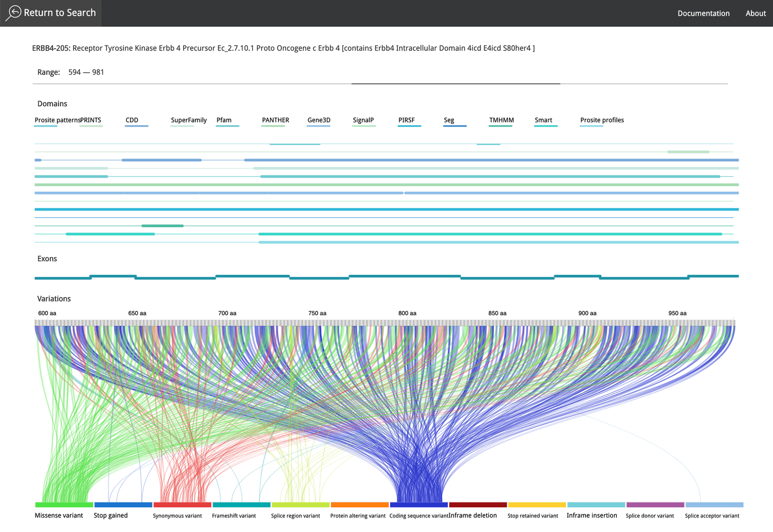
Task: Click the 800 aa position marker
Action: [407, 313]
